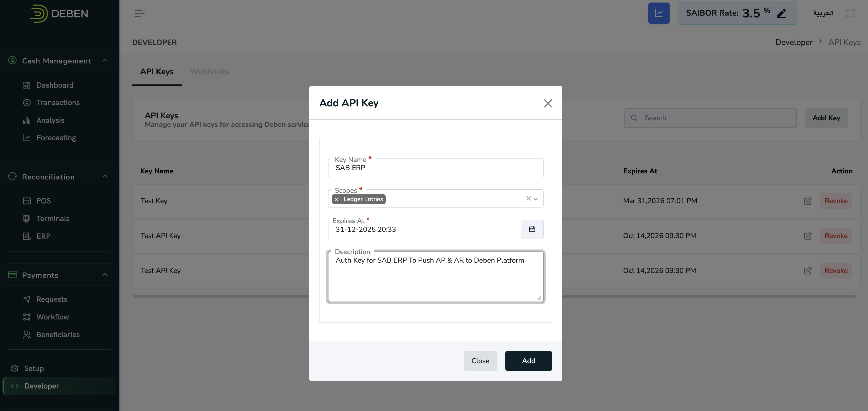The image size is (868, 411).
Task: Switch language to Arabic
Action: coord(822,13)
